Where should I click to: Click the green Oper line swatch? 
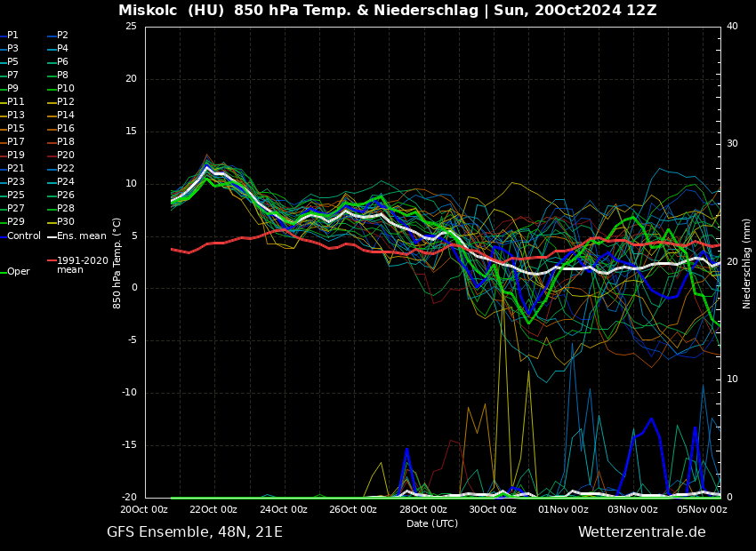3,272
